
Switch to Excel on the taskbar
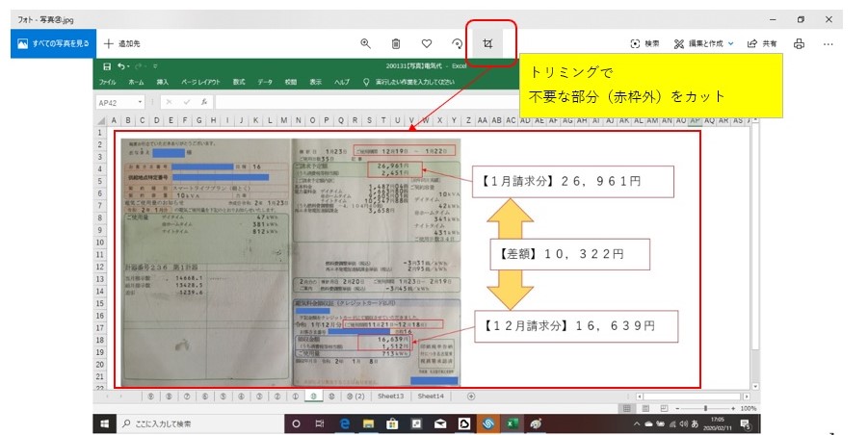513,424
